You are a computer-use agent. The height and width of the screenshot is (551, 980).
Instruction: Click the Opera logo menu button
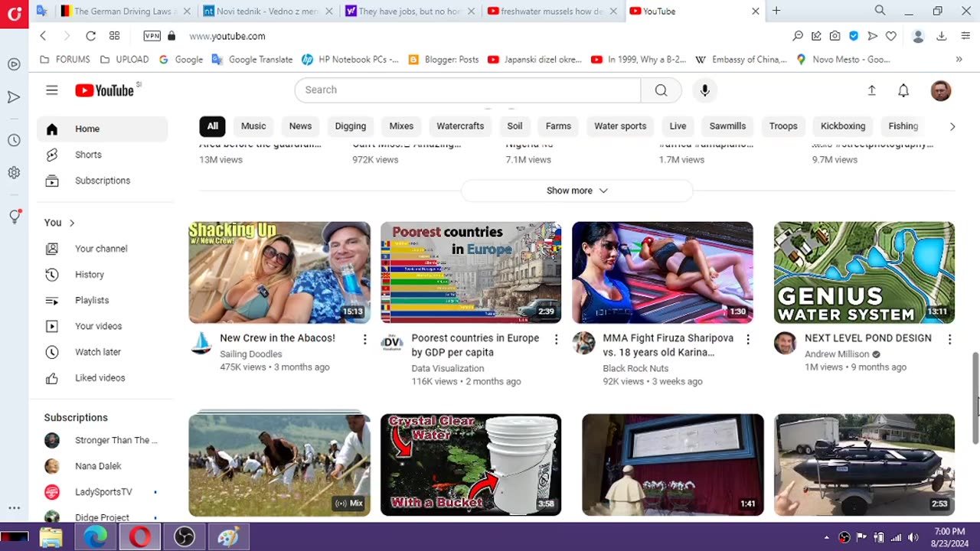pos(14,14)
